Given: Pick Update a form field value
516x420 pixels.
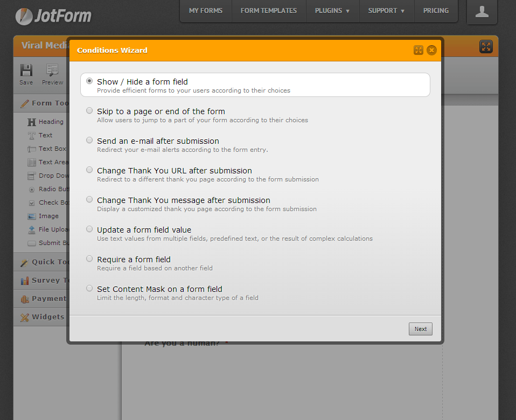Looking at the screenshot, I should (89, 229).
